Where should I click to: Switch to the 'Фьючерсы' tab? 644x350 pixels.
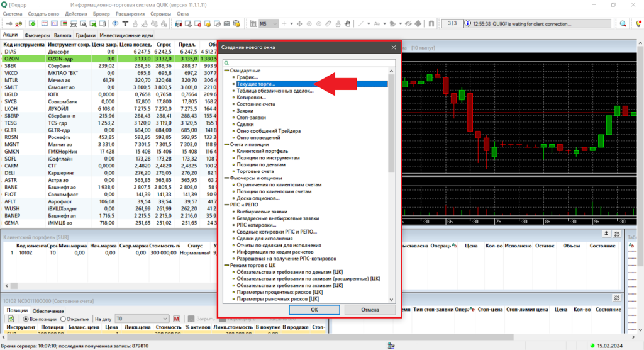[x=37, y=35]
